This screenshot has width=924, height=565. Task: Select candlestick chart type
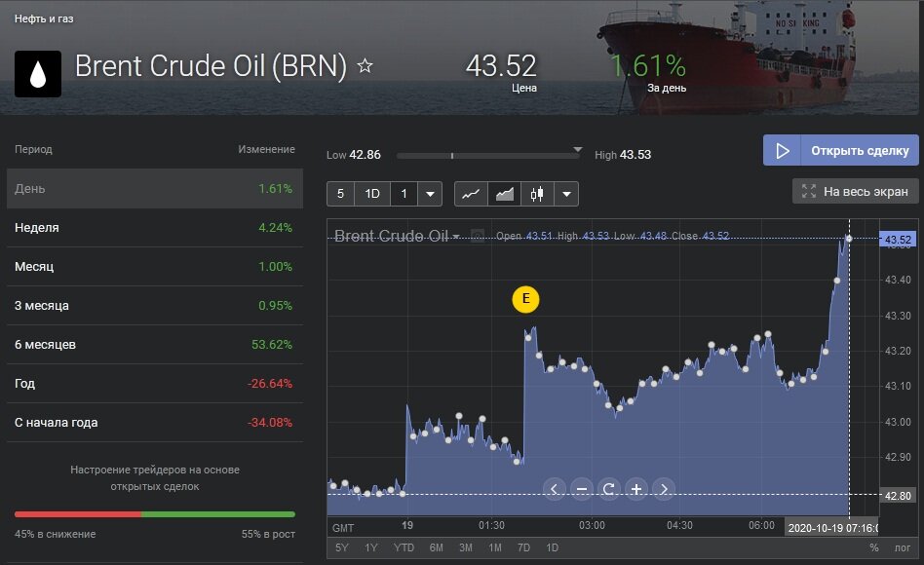point(536,194)
